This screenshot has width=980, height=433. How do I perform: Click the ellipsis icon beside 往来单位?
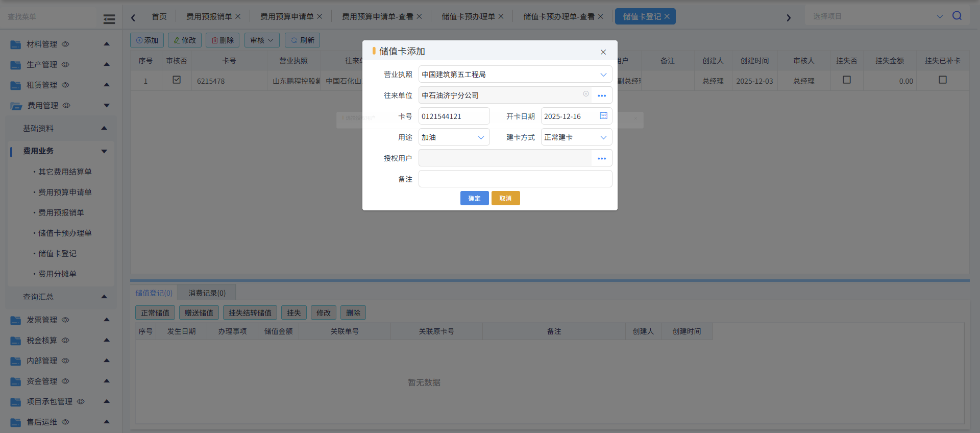(x=602, y=95)
